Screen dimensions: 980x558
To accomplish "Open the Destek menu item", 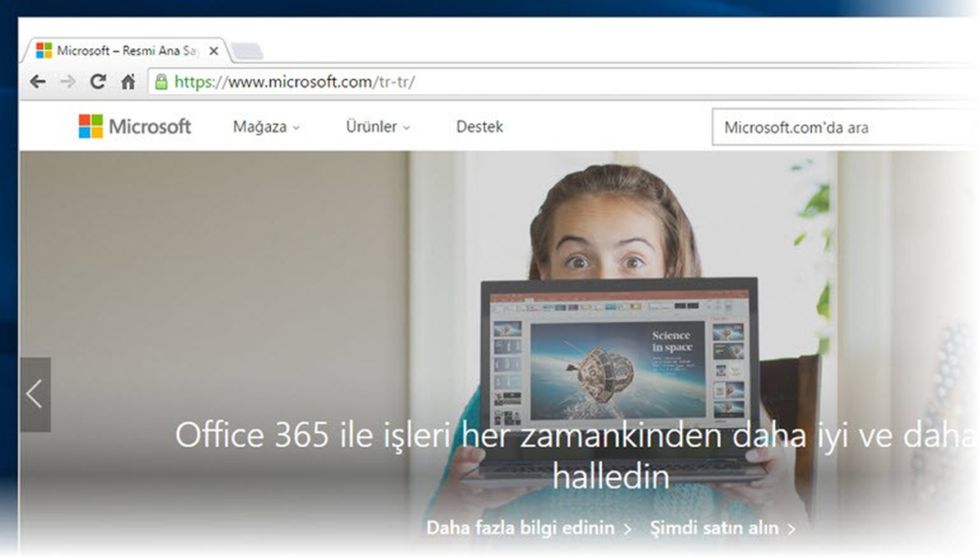I will click(479, 127).
